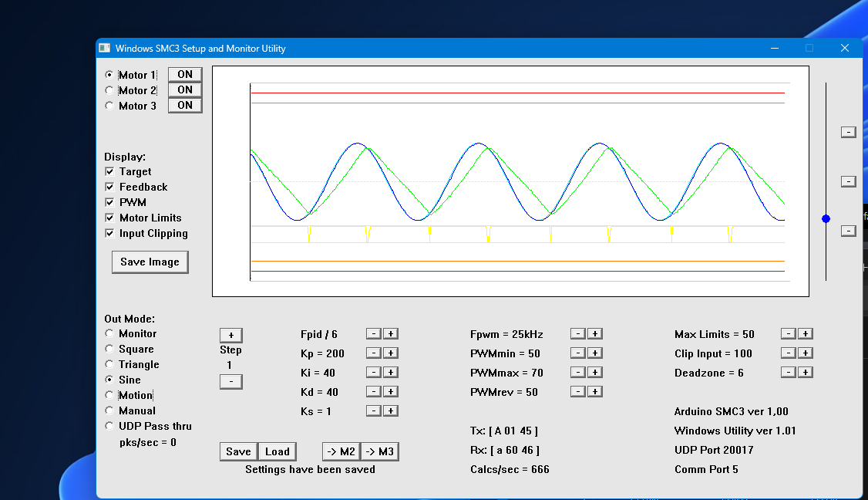Uncheck the Feedback display checkbox
This screenshot has width=868, height=500.
pyautogui.click(x=109, y=187)
